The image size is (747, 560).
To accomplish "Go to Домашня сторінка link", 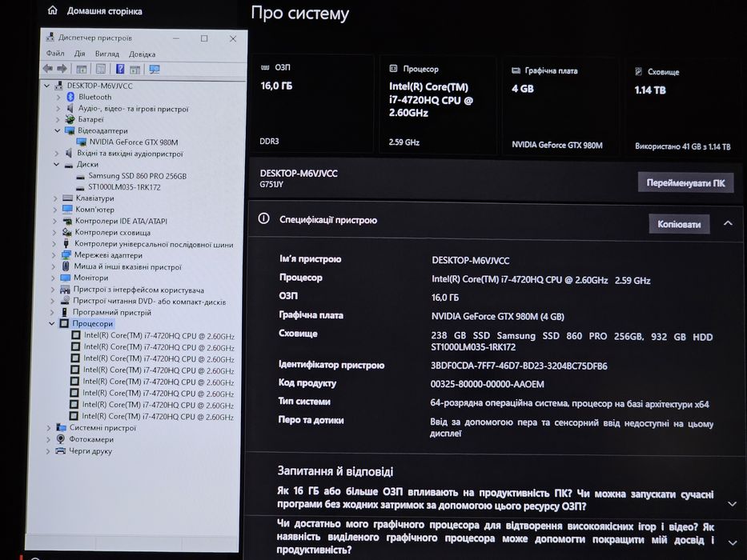I will point(104,11).
